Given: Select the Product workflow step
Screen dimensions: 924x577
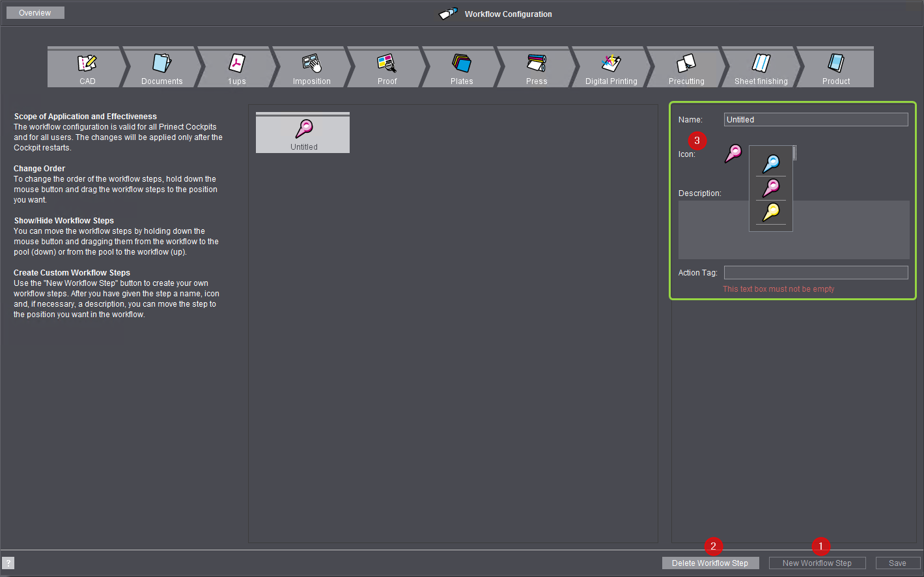Looking at the screenshot, I should pos(836,67).
